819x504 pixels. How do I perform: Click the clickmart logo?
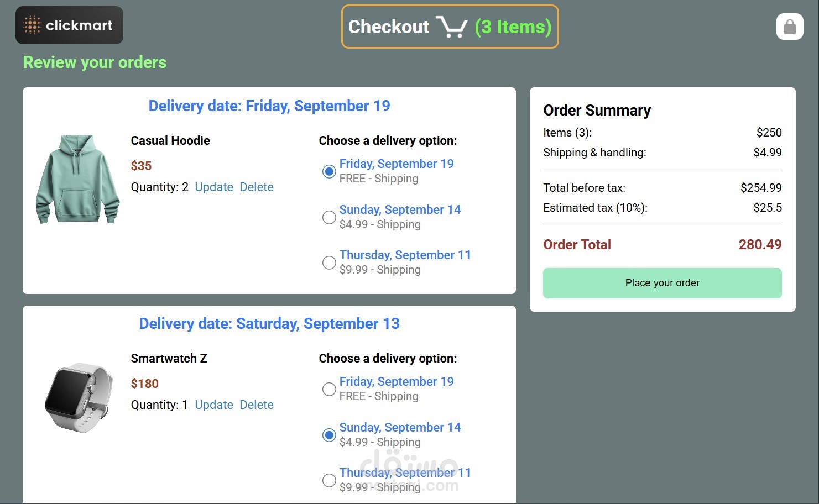click(69, 25)
